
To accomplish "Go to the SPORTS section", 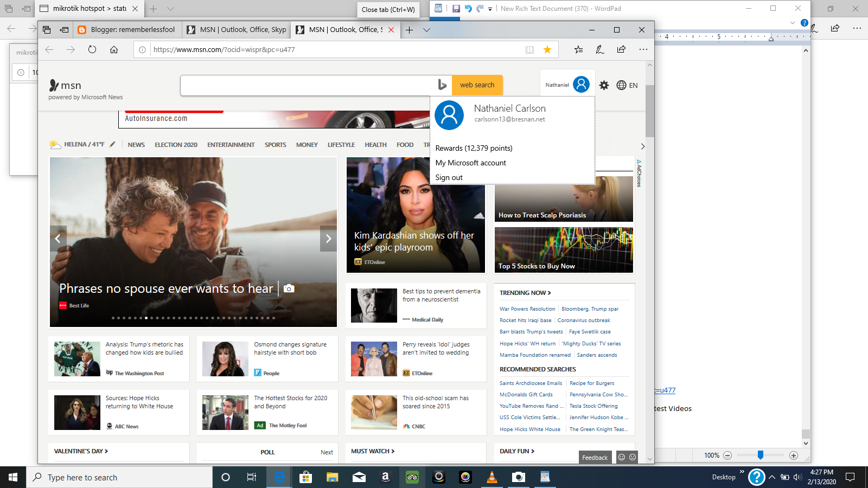I will click(275, 145).
